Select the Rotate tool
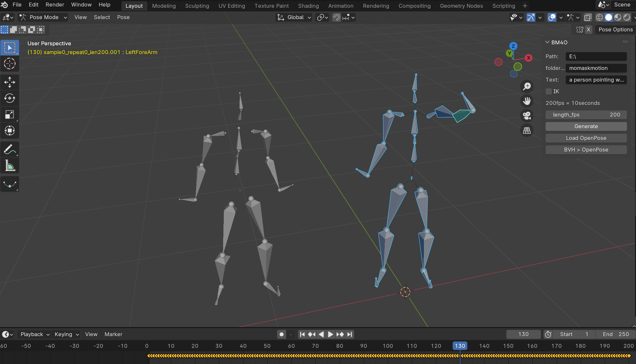This screenshot has width=636, height=364. coord(9,98)
